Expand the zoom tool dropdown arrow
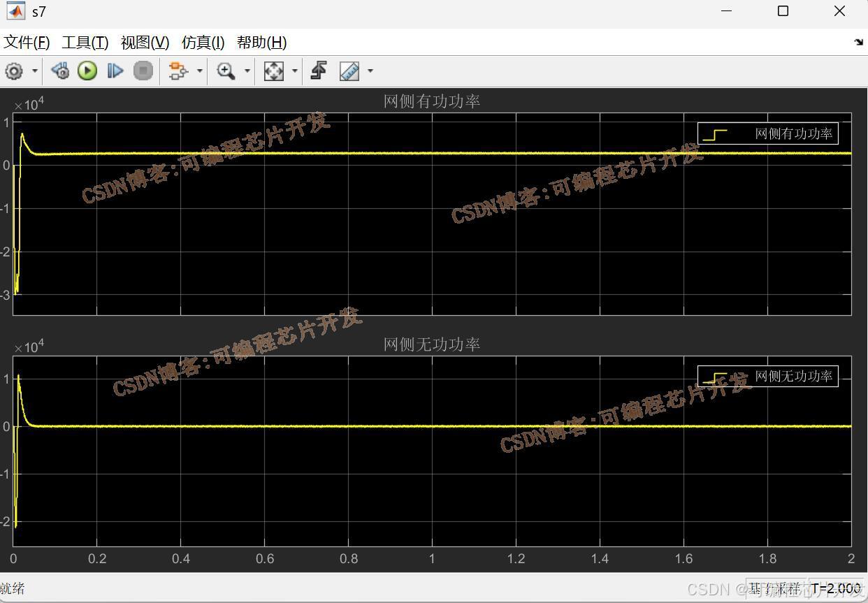The image size is (868, 603). (x=247, y=71)
